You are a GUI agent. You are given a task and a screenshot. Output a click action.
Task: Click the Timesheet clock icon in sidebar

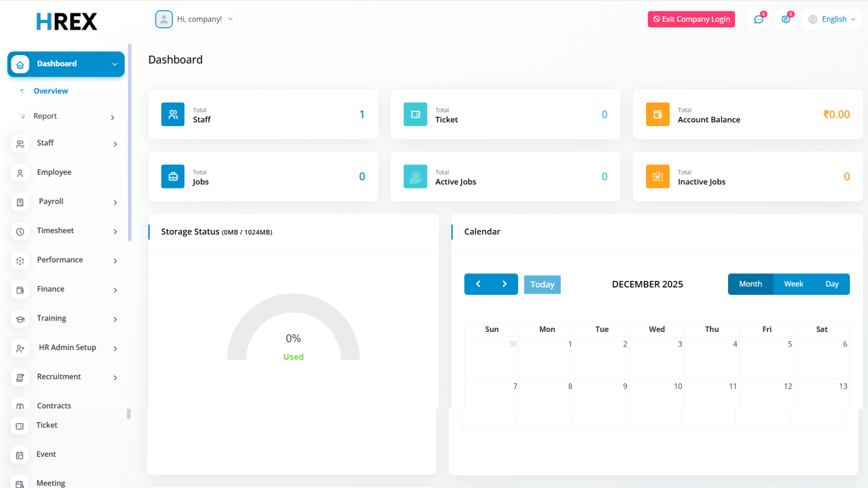point(20,231)
